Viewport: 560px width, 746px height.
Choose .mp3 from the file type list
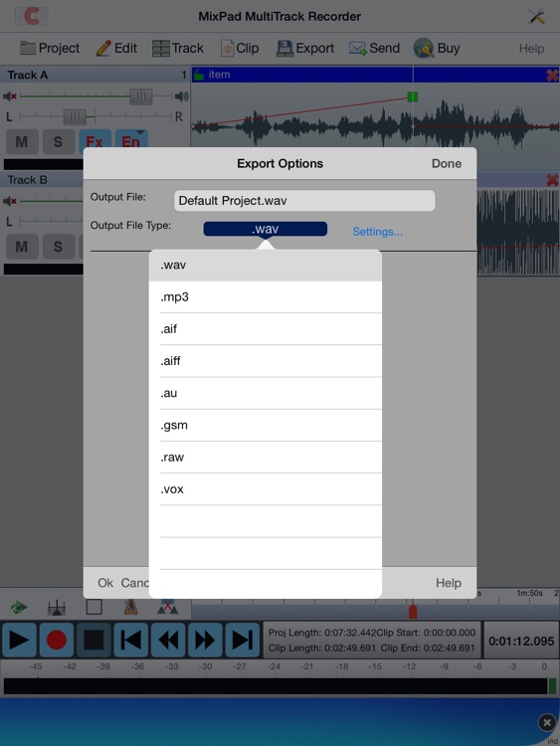click(266, 297)
